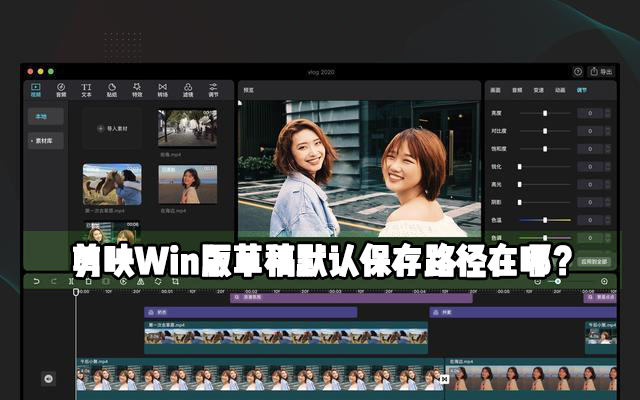Switch to the 动画 animation tab

pos(560,90)
